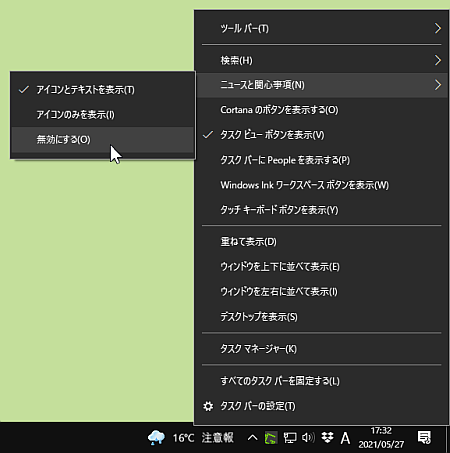Click the volume speaker tray icon
Viewport: 450px width, 453px height.
pyautogui.click(x=308, y=437)
